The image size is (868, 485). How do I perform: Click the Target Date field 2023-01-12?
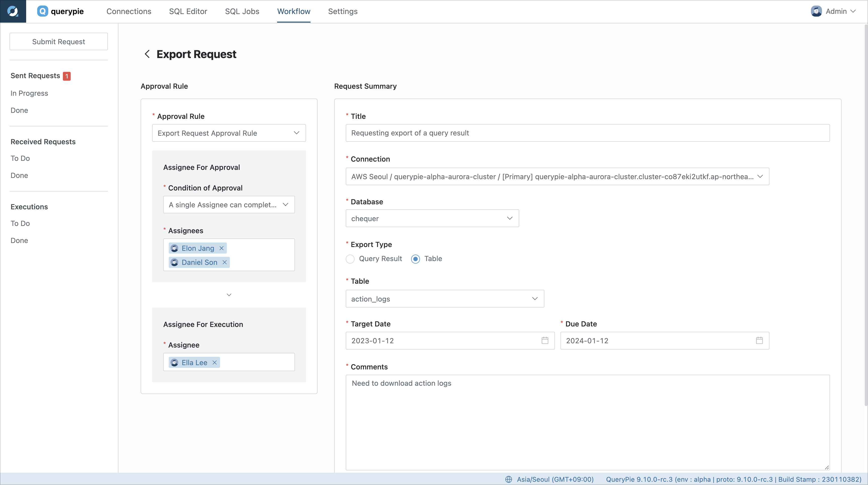click(450, 341)
